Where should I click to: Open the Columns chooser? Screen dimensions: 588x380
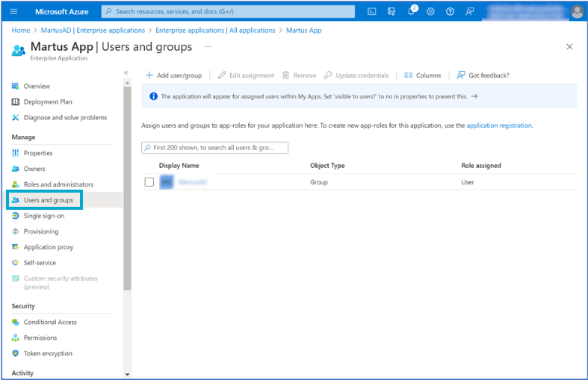423,75
